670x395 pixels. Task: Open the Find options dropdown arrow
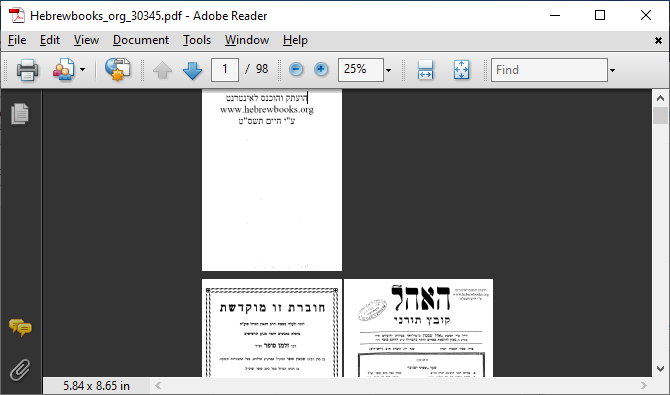click(x=612, y=70)
